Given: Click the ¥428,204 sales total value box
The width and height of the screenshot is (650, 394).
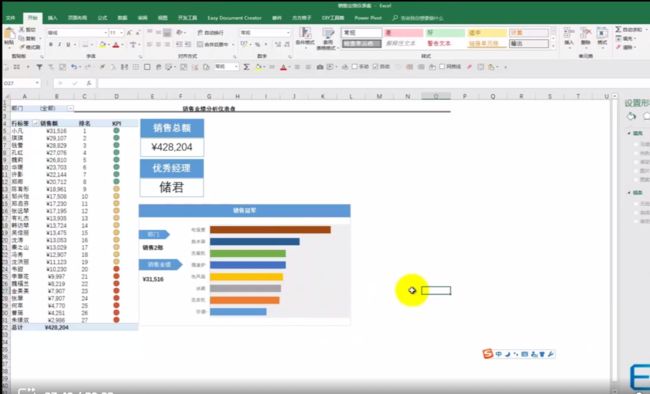Looking at the screenshot, I should pyautogui.click(x=172, y=147).
